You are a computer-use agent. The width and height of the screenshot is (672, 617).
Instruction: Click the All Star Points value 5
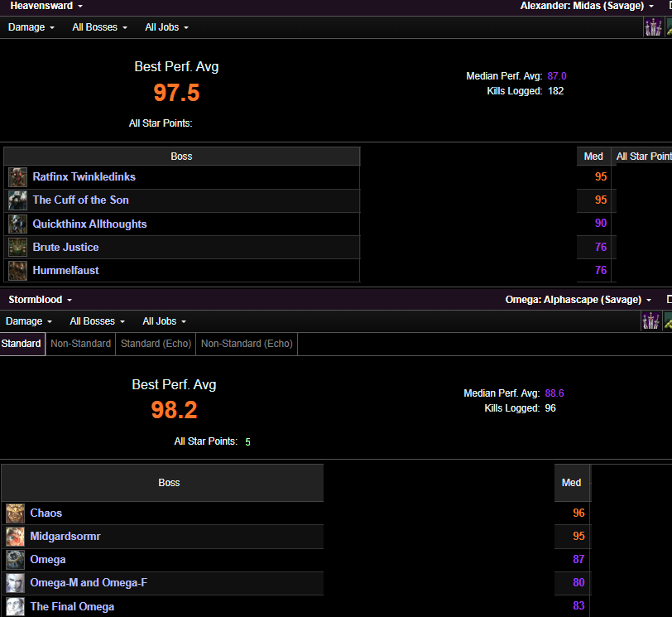point(247,442)
